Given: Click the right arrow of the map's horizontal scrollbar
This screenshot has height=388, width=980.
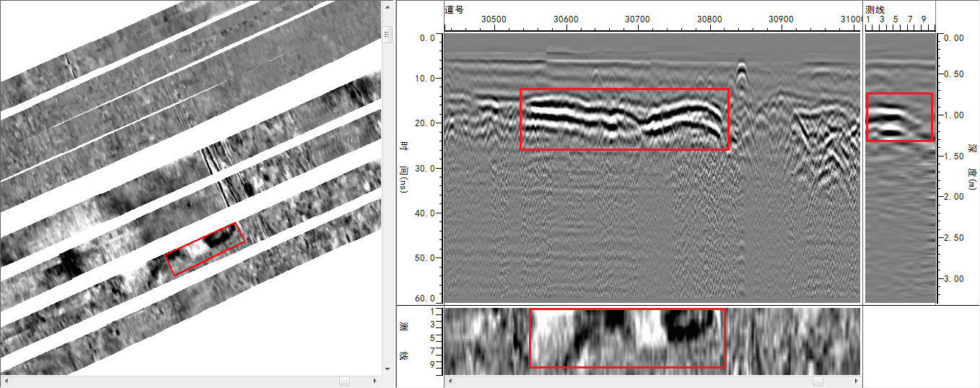Looking at the screenshot, I should pyautogui.click(x=375, y=381).
